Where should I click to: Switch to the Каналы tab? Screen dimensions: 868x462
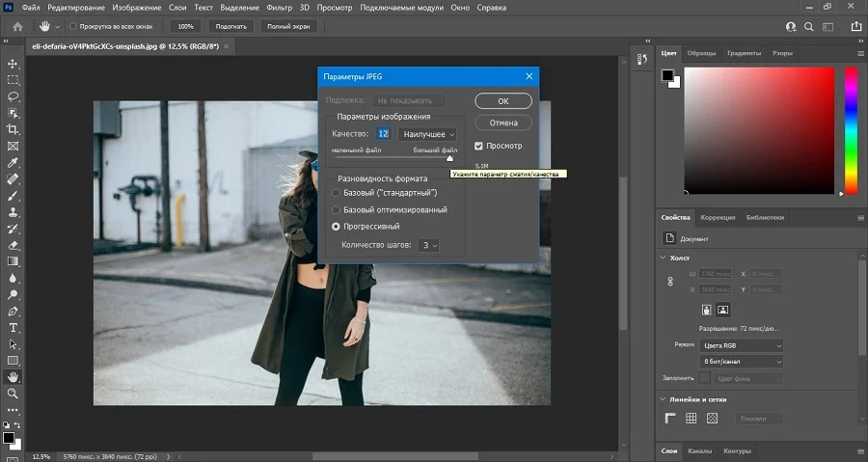700,451
